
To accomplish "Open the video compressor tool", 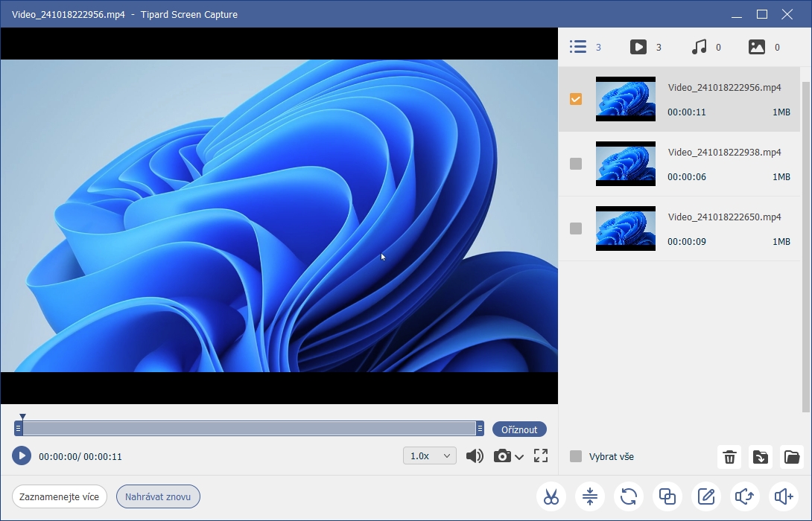I will pyautogui.click(x=590, y=496).
